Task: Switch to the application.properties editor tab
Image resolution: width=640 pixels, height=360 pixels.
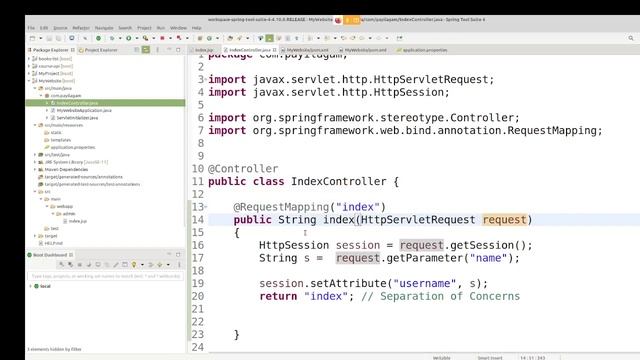Action: 422,50
